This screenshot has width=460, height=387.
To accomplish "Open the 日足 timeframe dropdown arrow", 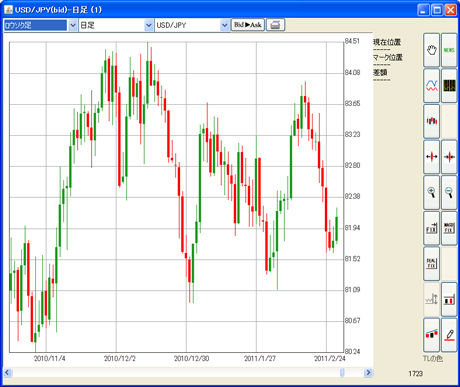I will coord(149,25).
